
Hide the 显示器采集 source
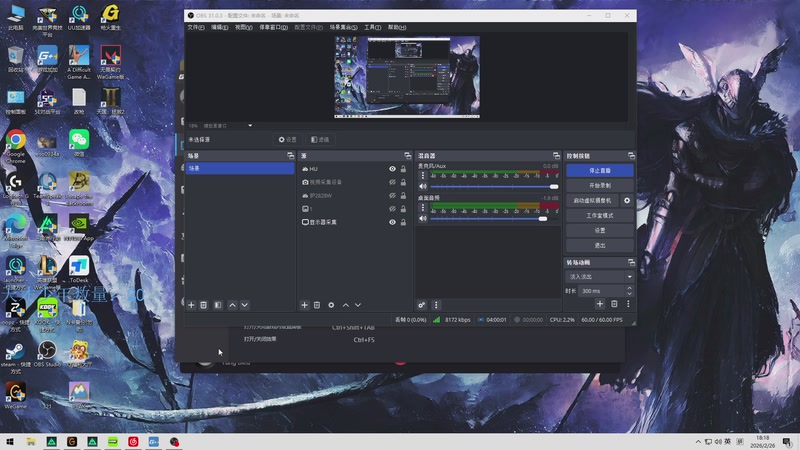pyautogui.click(x=392, y=222)
